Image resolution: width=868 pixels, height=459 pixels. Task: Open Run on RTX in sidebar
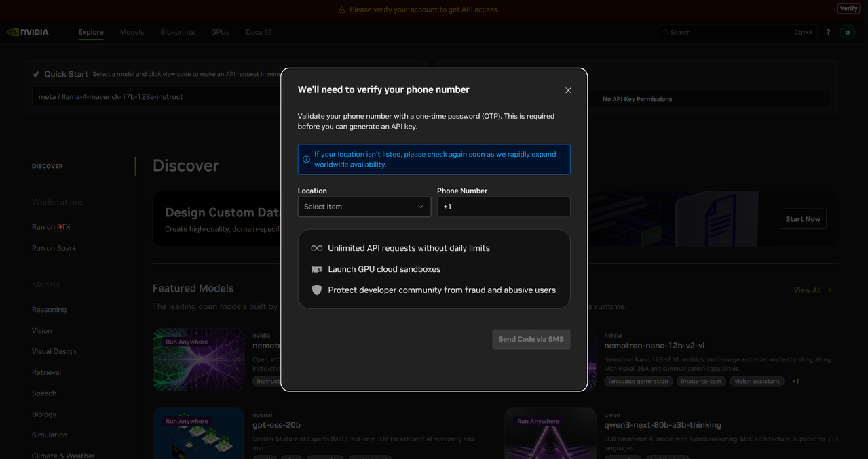(x=51, y=227)
